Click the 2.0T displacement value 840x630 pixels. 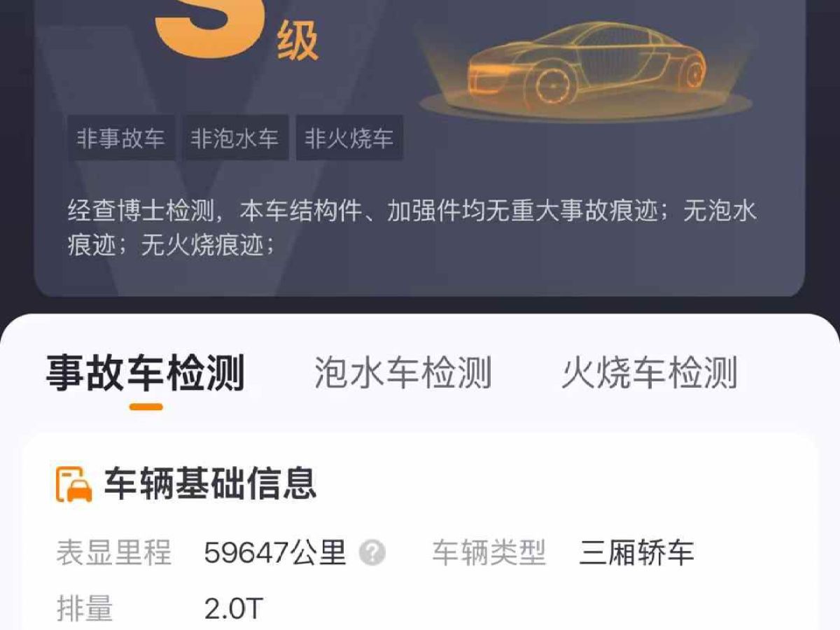(x=233, y=610)
